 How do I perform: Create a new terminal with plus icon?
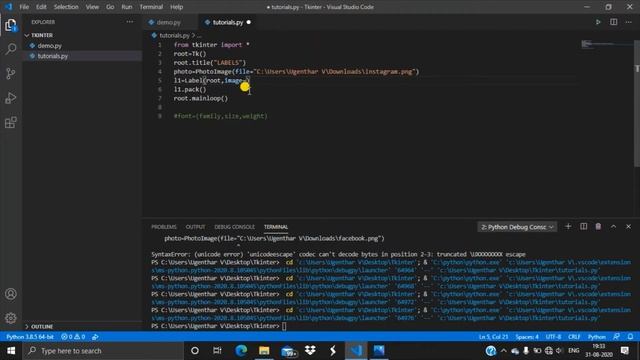[568, 227]
